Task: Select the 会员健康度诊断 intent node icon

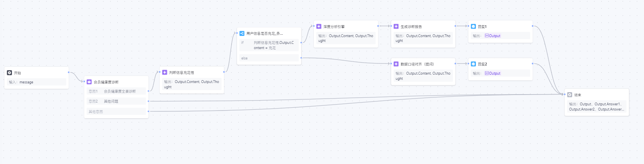Action: [x=89, y=82]
